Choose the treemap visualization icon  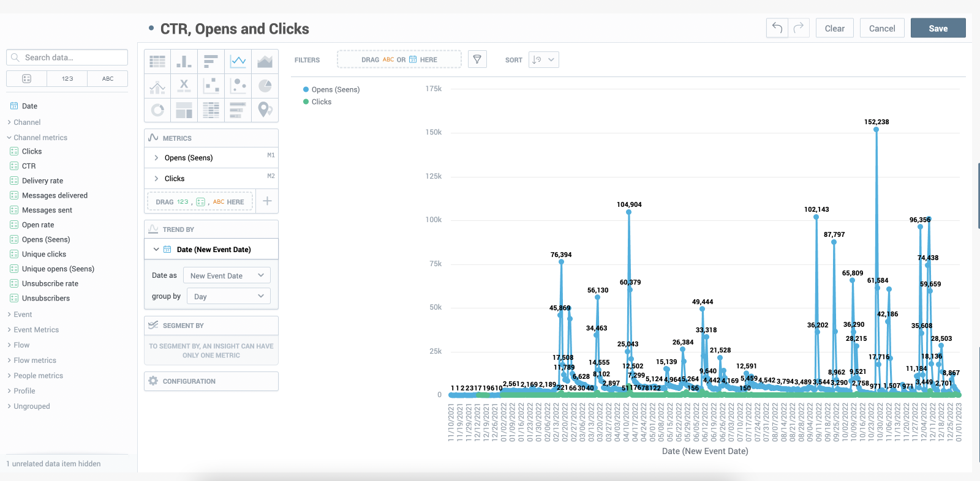(x=184, y=110)
